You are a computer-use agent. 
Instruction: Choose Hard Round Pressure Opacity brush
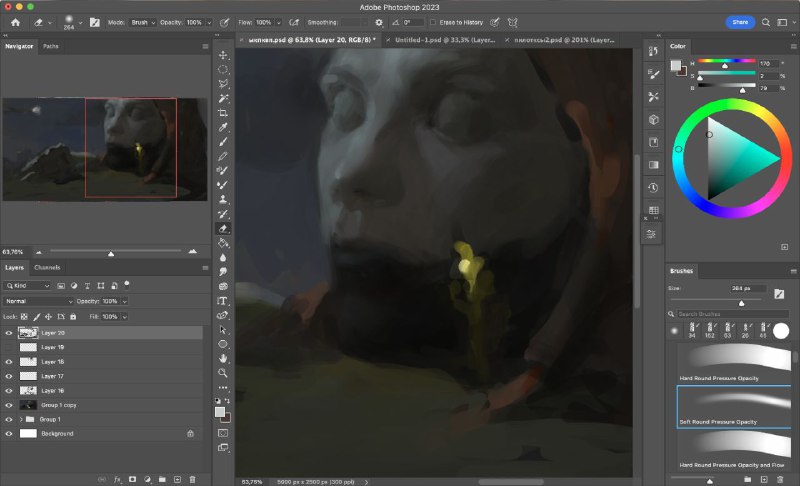click(x=734, y=363)
